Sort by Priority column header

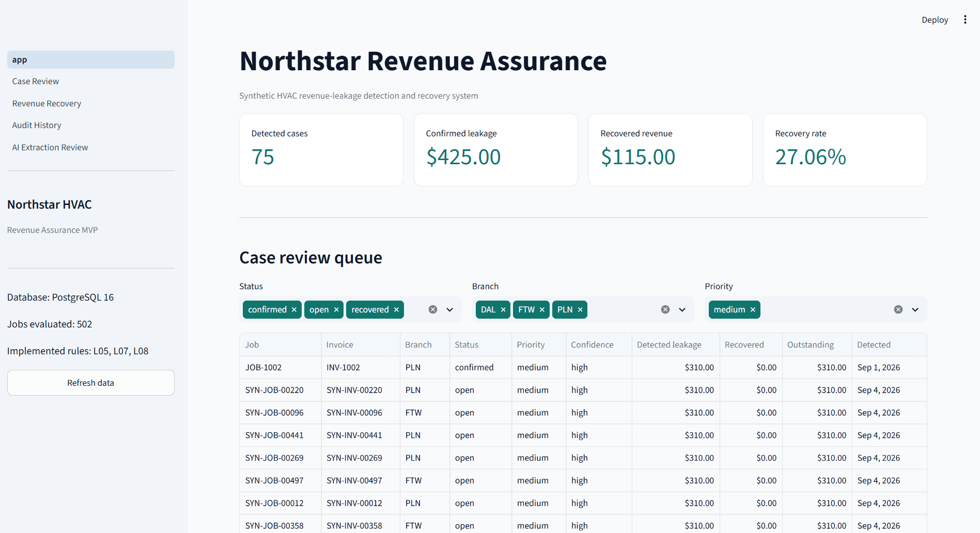(x=538, y=344)
